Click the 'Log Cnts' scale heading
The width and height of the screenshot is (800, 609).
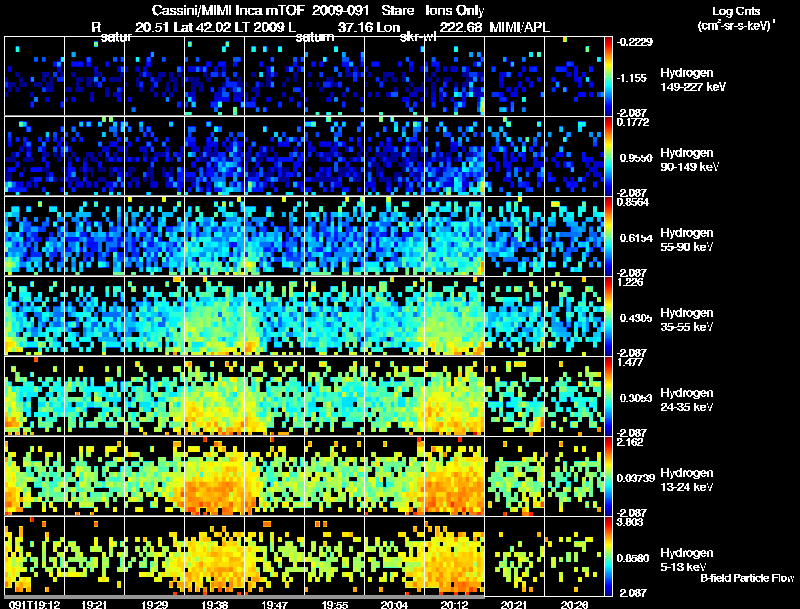pyautogui.click(x=736, y=11)
